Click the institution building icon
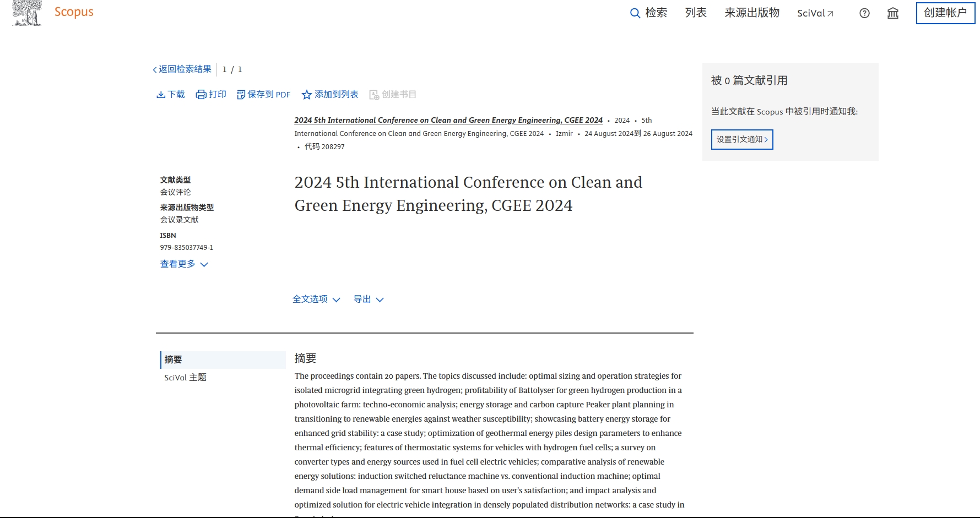 (893, 13)
